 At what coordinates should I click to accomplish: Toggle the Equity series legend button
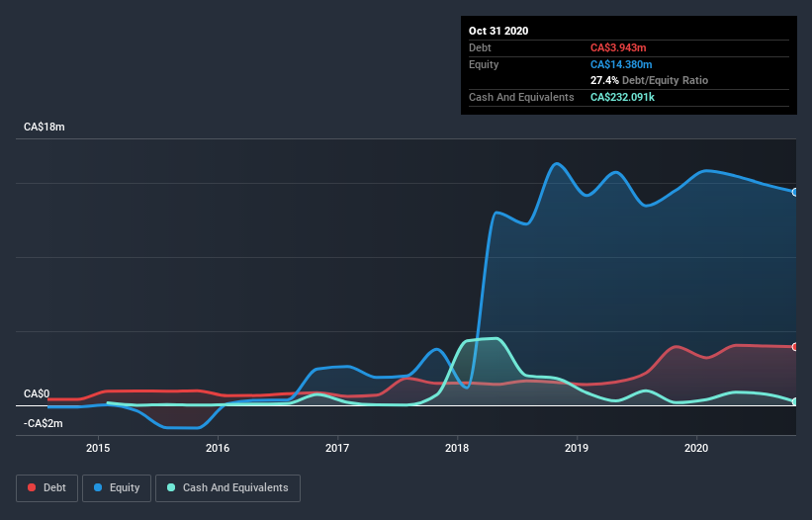click(x=117, y=488)
